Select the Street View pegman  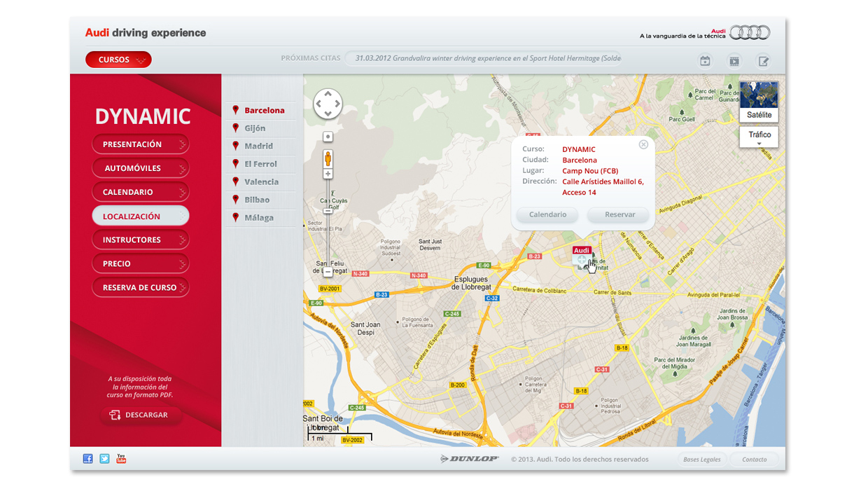coord(328,159)
